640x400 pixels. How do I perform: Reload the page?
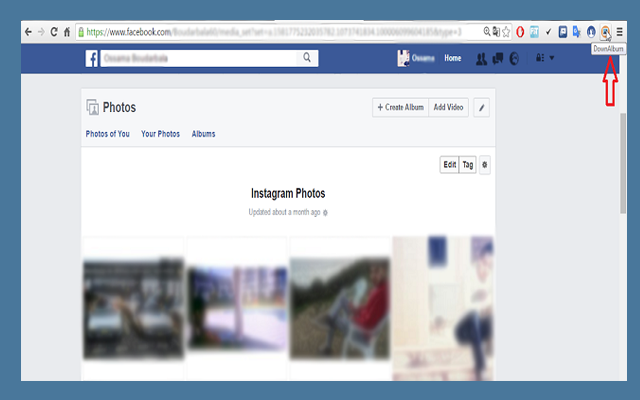tap(53, 32)
